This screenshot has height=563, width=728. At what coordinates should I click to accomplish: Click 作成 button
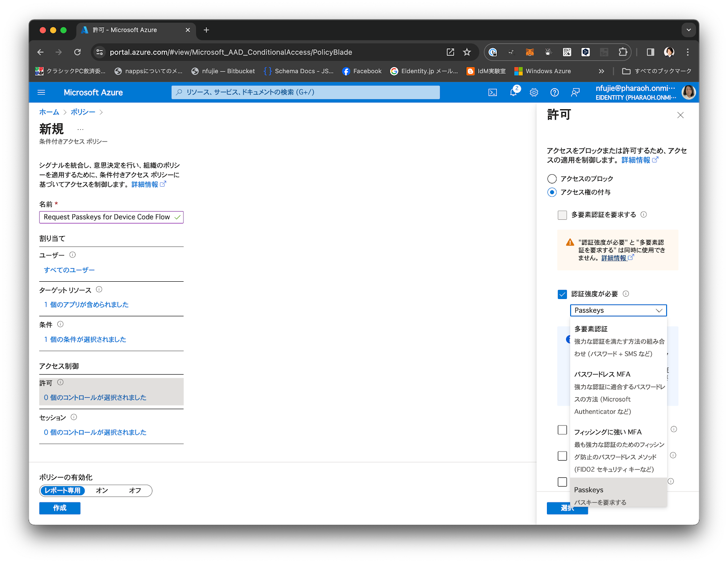tap(60, 508)
